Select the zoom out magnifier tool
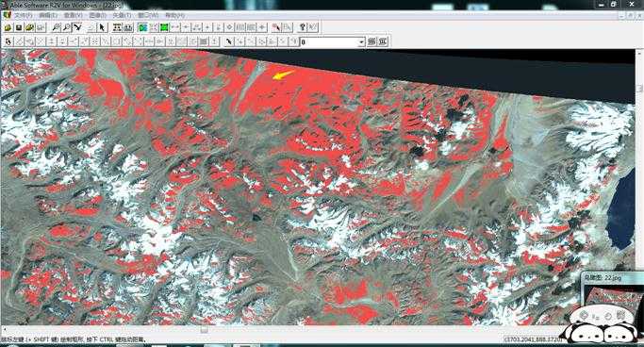The height and width of the screenshot is (347, 644). coord(67,27)
